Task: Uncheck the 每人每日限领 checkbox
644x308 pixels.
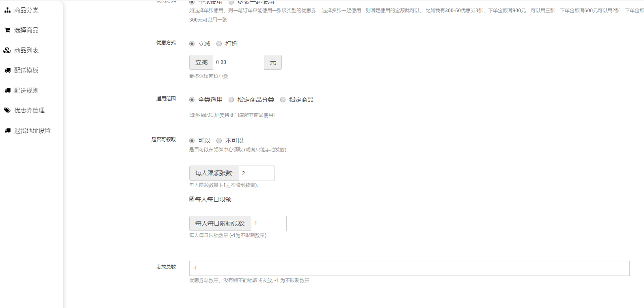Action: [192, 199]
